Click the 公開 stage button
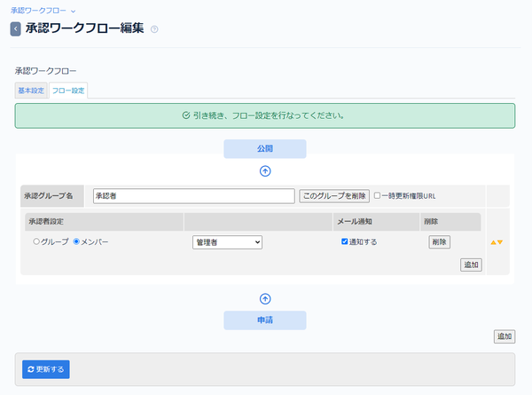The image size is (532, 395). point(265,149)
